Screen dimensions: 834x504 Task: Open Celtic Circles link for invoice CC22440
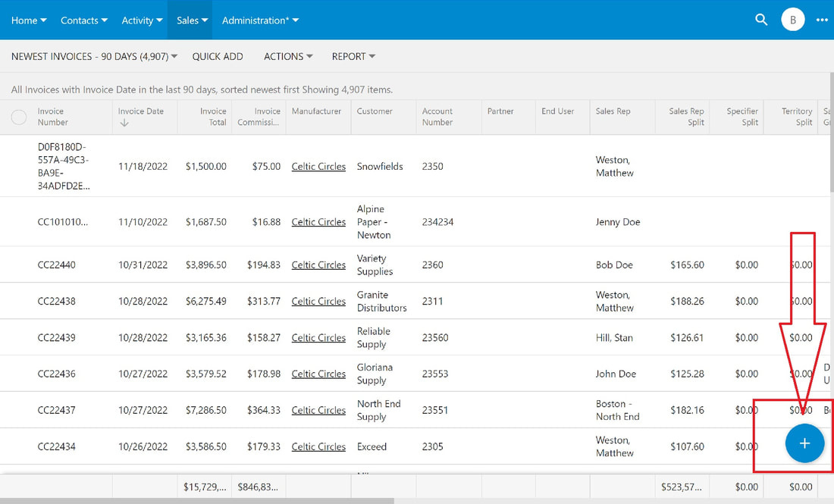click(318, 265)
